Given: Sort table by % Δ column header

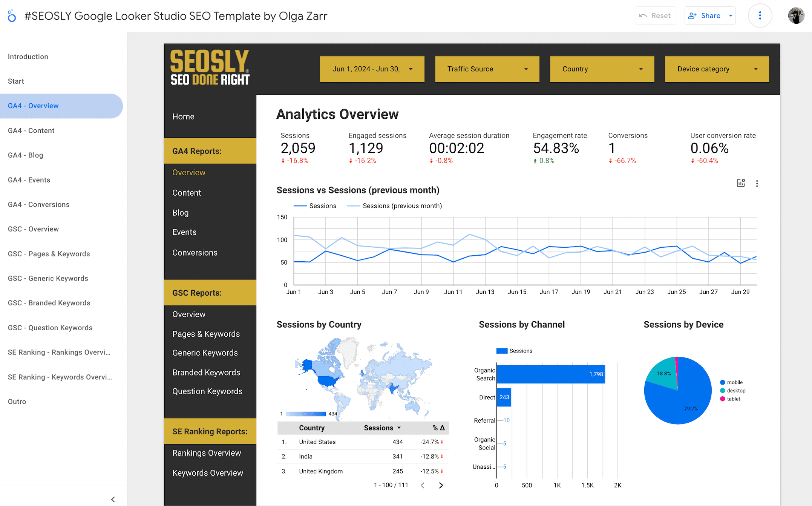Looking at the screenshot, I should 438,428.
